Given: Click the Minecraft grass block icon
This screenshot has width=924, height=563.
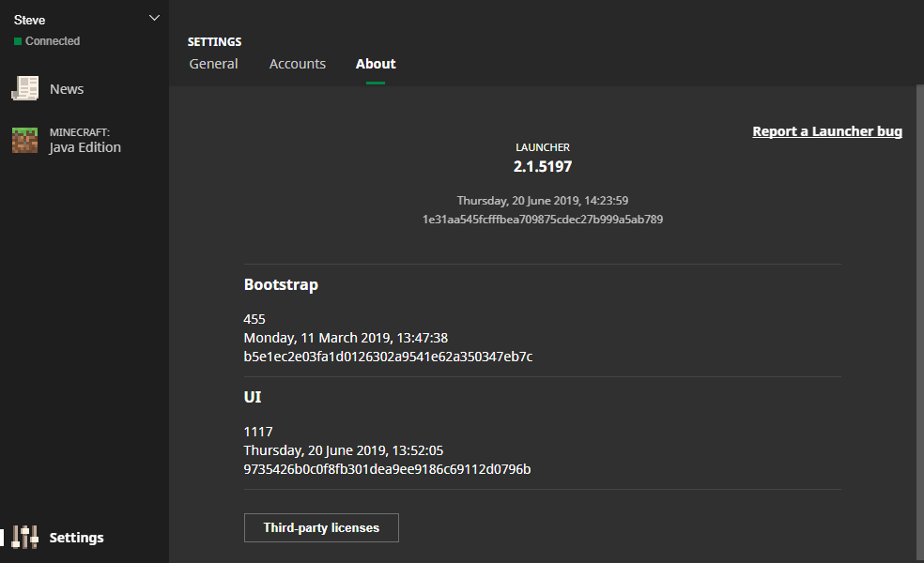Looking at the screenshot, I should tap(24, 140).
